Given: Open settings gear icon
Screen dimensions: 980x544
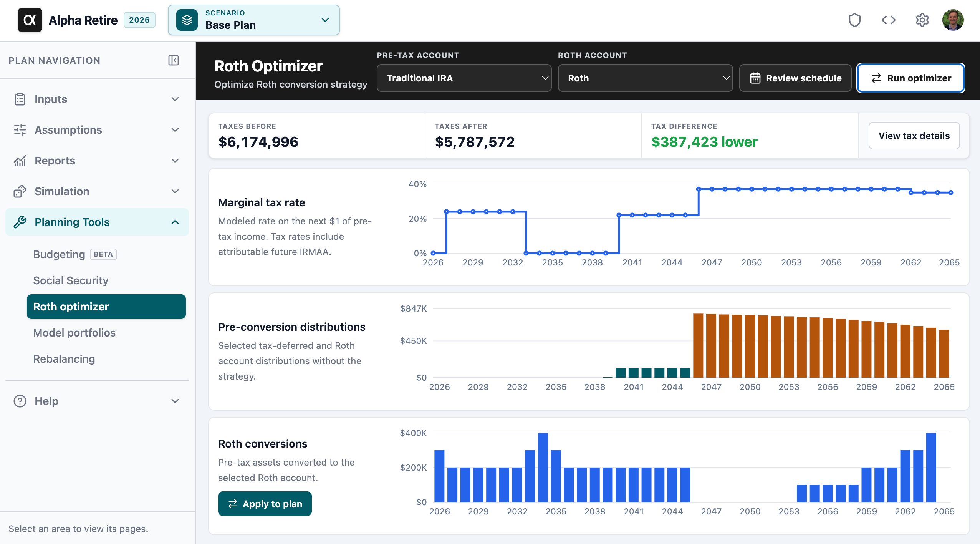Looking at the screenshot, I should pos(922,20).
